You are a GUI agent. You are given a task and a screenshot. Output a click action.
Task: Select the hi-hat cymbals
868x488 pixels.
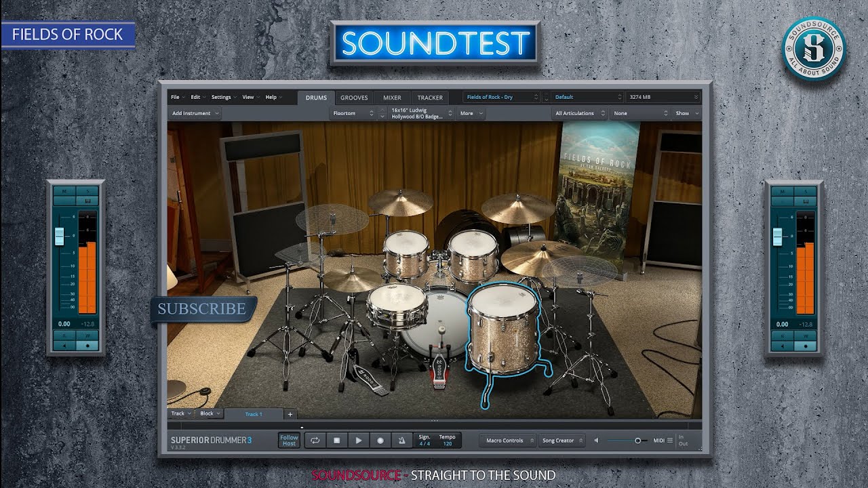click(351, 279)
